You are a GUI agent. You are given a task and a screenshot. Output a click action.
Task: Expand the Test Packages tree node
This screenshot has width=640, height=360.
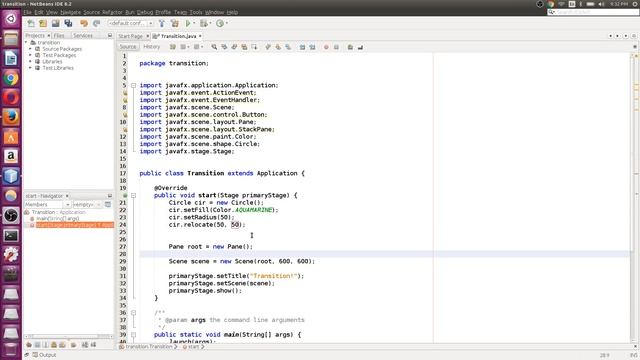coord(31,55)
